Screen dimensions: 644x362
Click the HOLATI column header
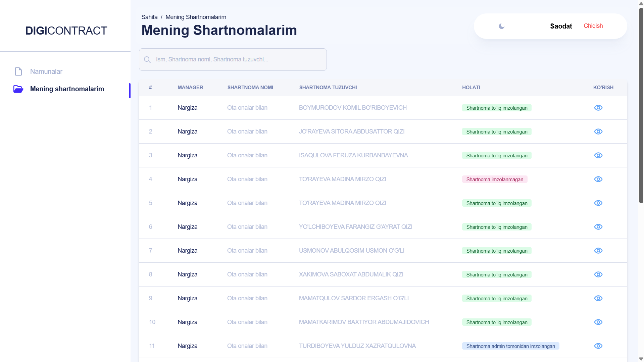click(x=471, y=88)
